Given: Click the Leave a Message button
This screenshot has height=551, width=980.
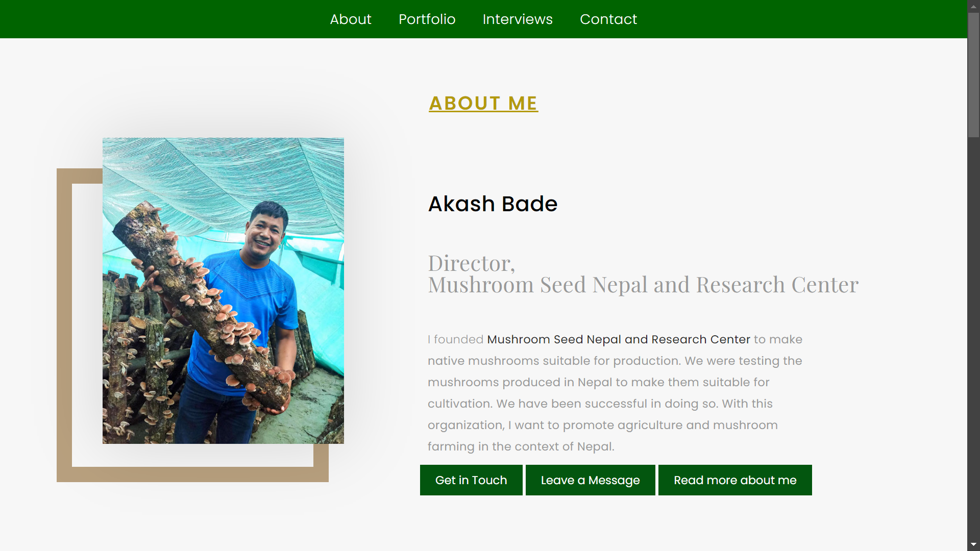Looking at the screenshot, I should coord(590,480).
